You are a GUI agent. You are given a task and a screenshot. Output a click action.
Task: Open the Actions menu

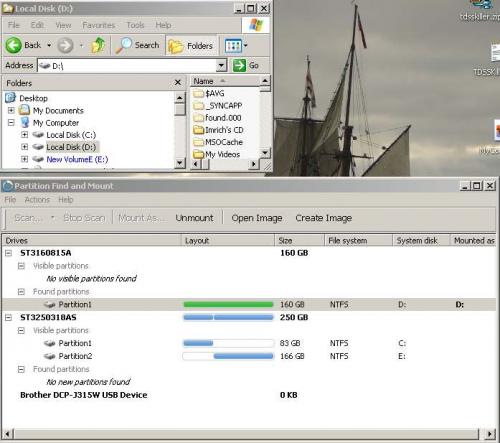[x=37, y=200]
